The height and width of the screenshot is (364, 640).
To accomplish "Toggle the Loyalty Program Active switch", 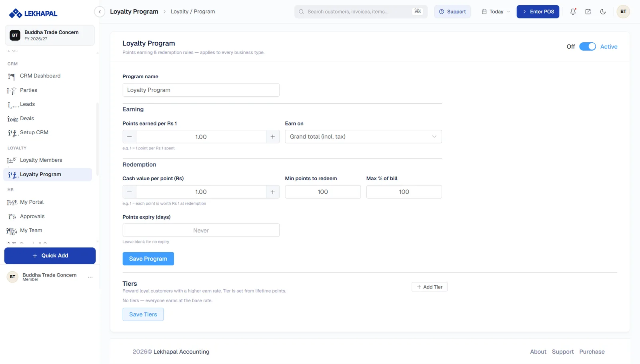I will pos(587,47).
